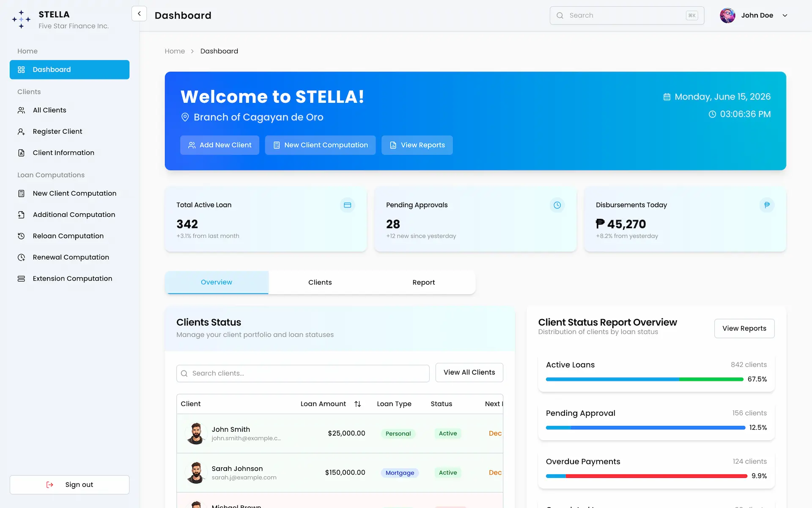The image size is (812, 508).
Task: Click the New Client Computation calculator icon in sidebar
Action: point(21,193)
